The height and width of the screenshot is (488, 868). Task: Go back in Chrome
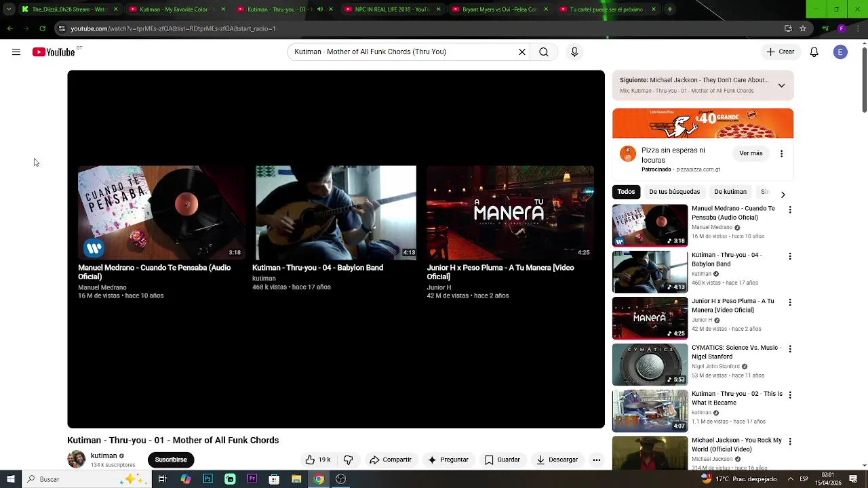(9, 28)
